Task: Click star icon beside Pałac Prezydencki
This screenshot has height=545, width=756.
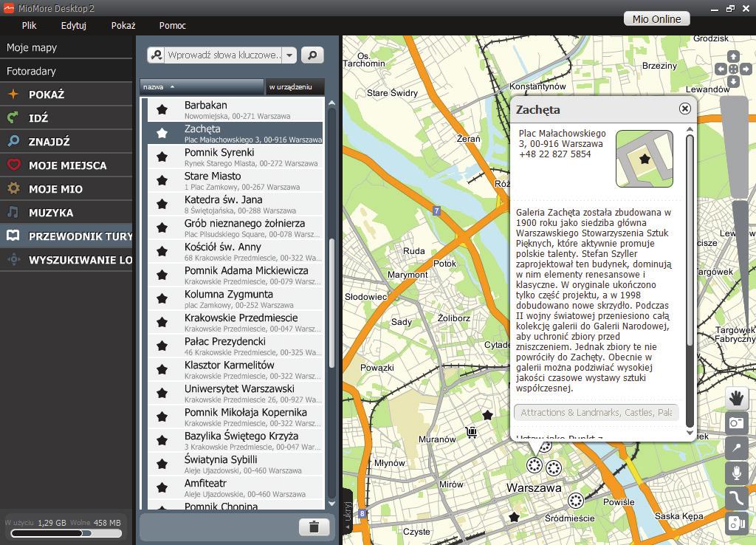Action: click(162, 346)
